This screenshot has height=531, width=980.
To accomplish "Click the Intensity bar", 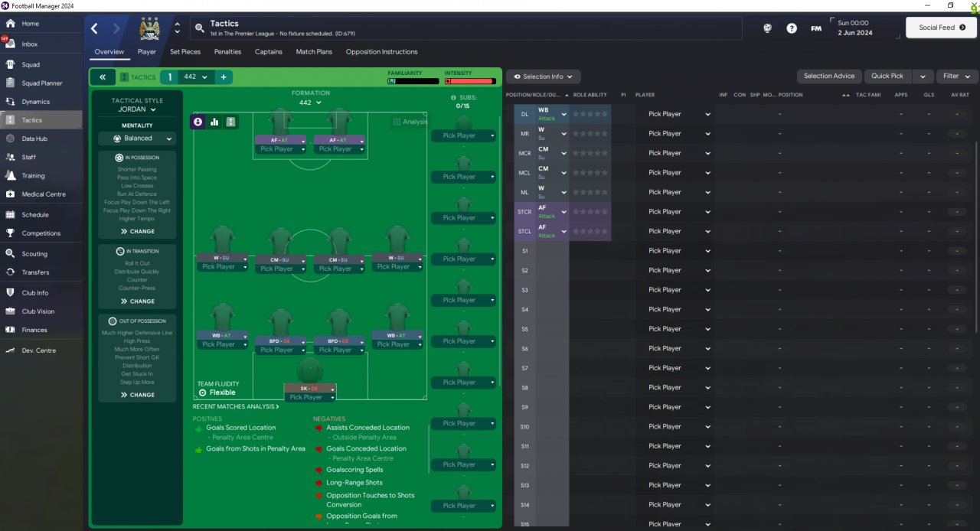I will click(x=470, y=81).
